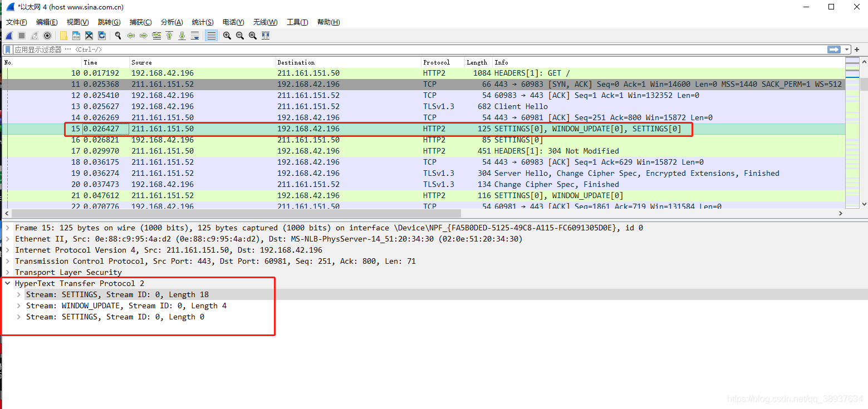Go back in packet history
Viewport: 868px width, 409px height.
[x=131, y=36]
